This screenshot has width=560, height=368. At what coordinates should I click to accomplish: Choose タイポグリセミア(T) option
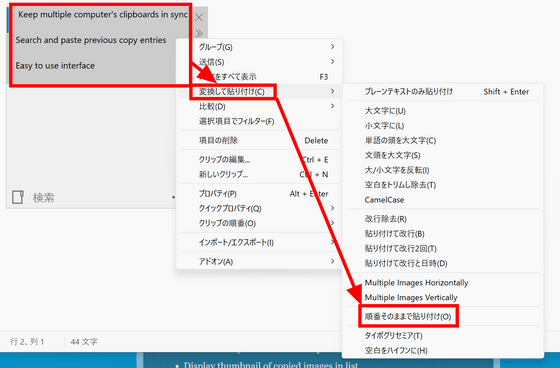pyautogui.click(x=443, y=335)
